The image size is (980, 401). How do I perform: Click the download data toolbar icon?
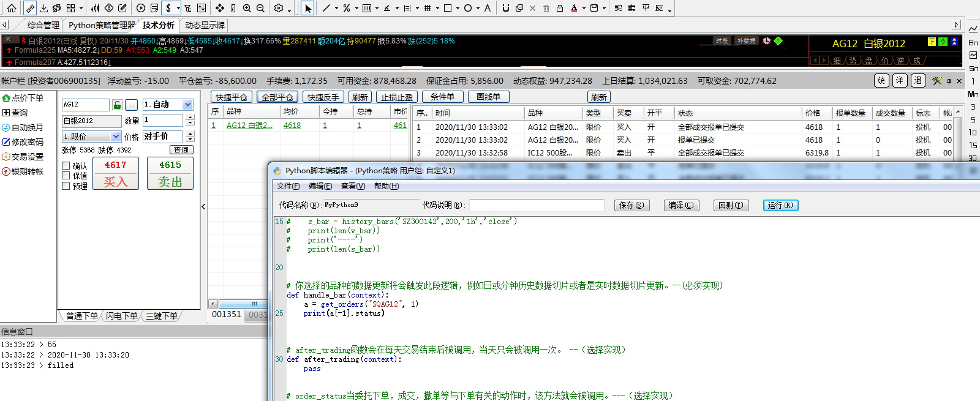coord(43,8)
